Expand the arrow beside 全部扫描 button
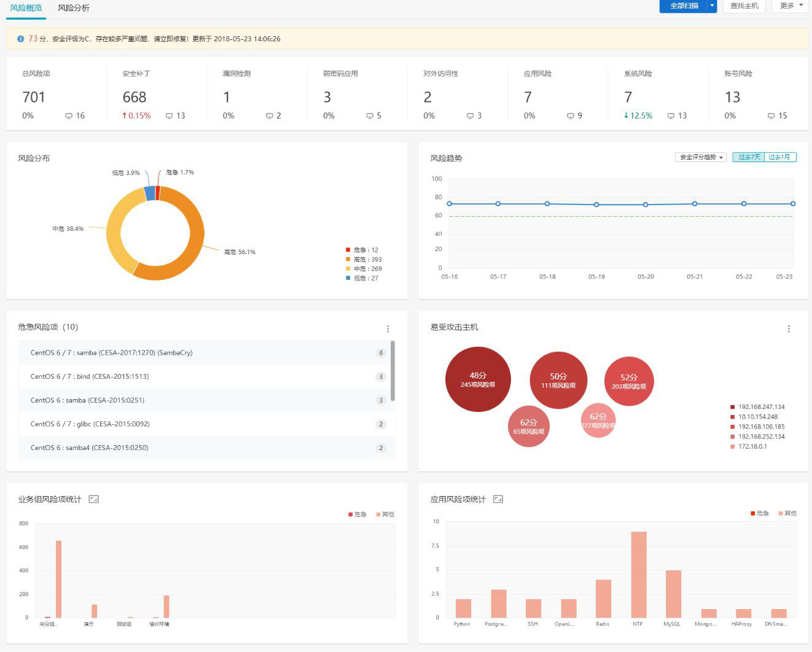This screenshot has width=812, height=652. pyautogui.click(x=712, y=6)
